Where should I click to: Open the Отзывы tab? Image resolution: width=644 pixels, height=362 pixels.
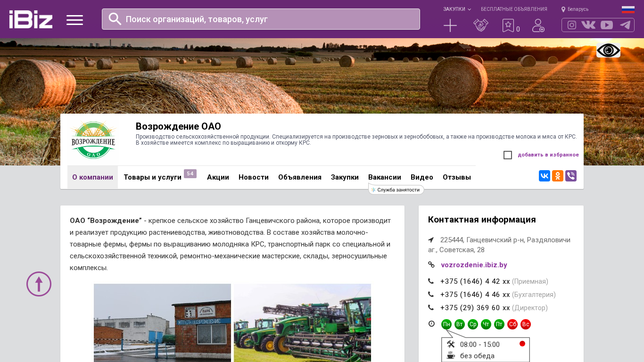[457, 177]
